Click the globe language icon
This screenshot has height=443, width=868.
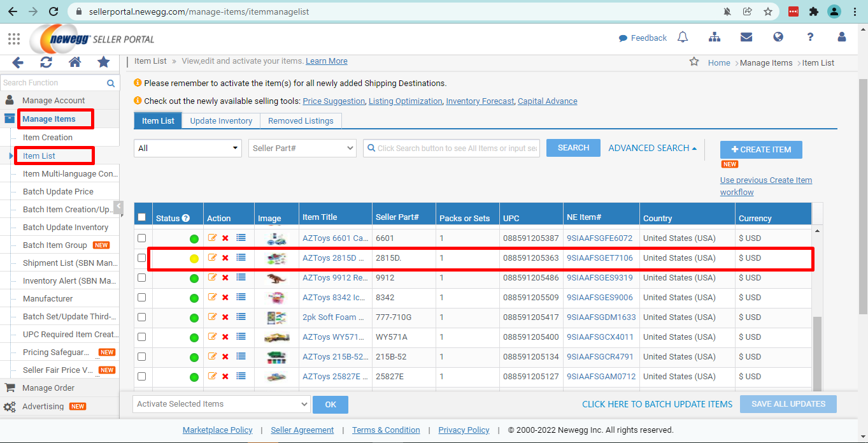[x=778, y=38]
